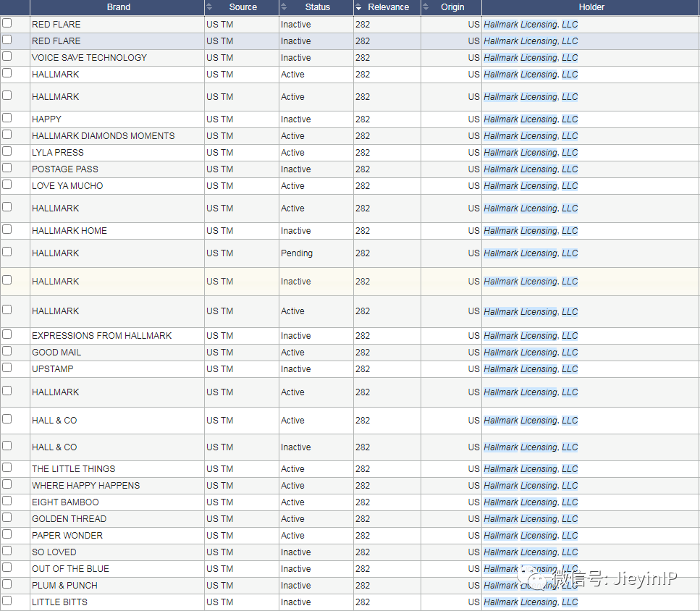Select the Holder column header
The width and height of the screenshot is (700, 611).
pos(591,7)
